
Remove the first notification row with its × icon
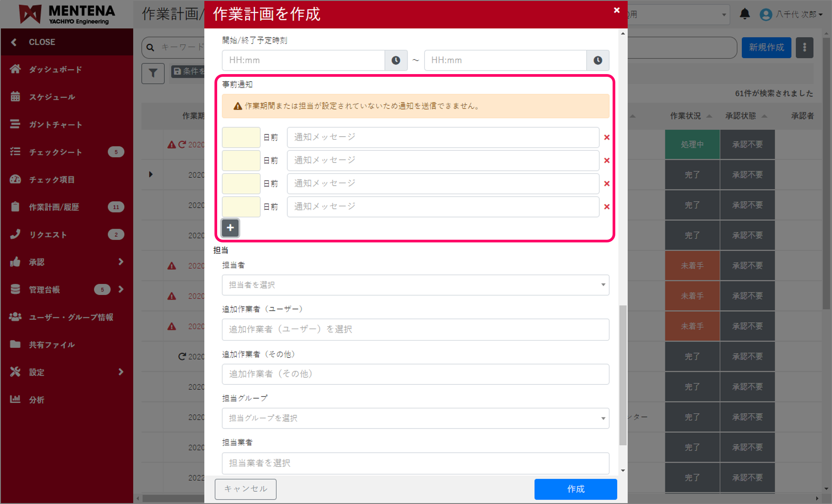tap(606, 137)
